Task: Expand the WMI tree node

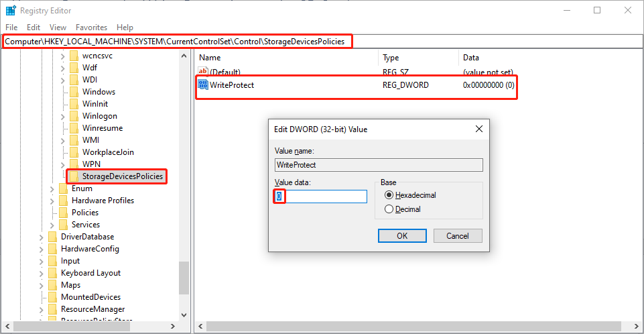Action: [62, 141]
